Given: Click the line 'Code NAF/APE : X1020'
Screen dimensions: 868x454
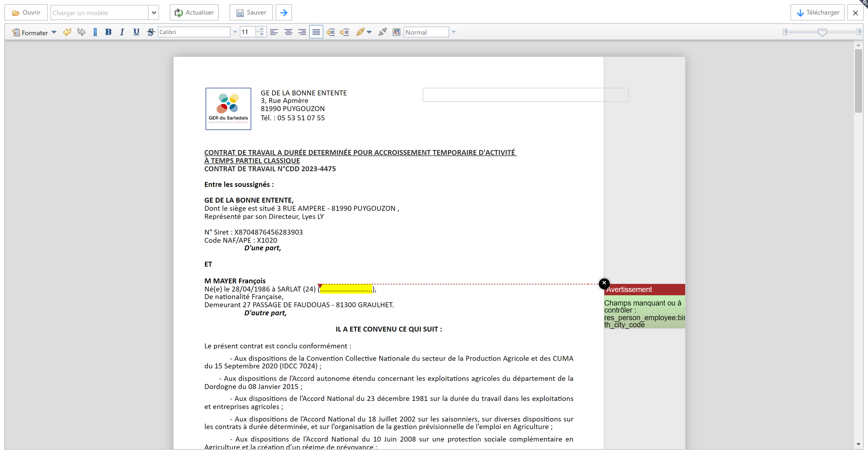Looking at the screenshot, I should point(241,240).
